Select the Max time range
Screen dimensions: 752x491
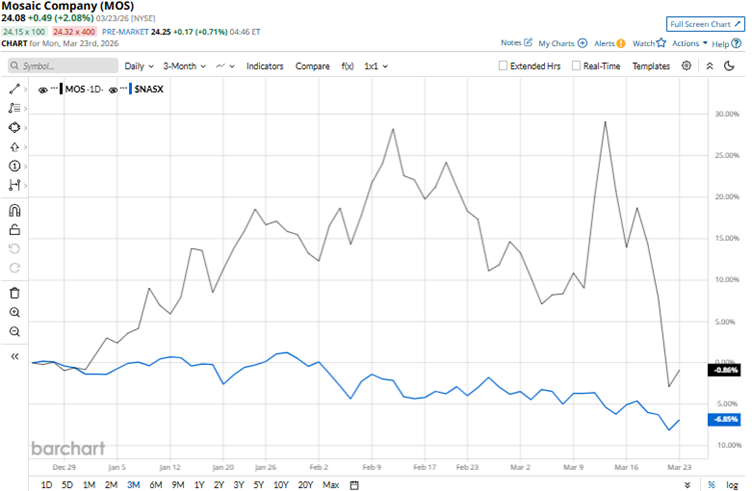(331, 485)
